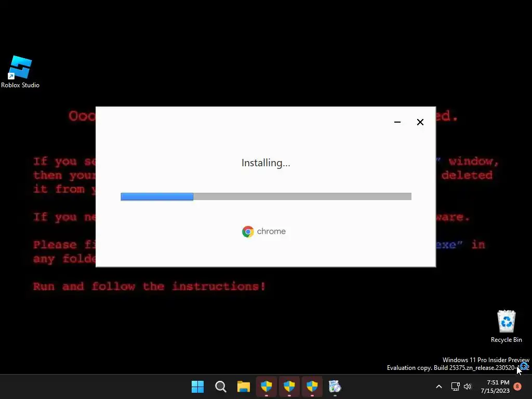Viewport: 532px width, 399px height.
Task: Open the notification count badge
Action: [x=517, y=387]
